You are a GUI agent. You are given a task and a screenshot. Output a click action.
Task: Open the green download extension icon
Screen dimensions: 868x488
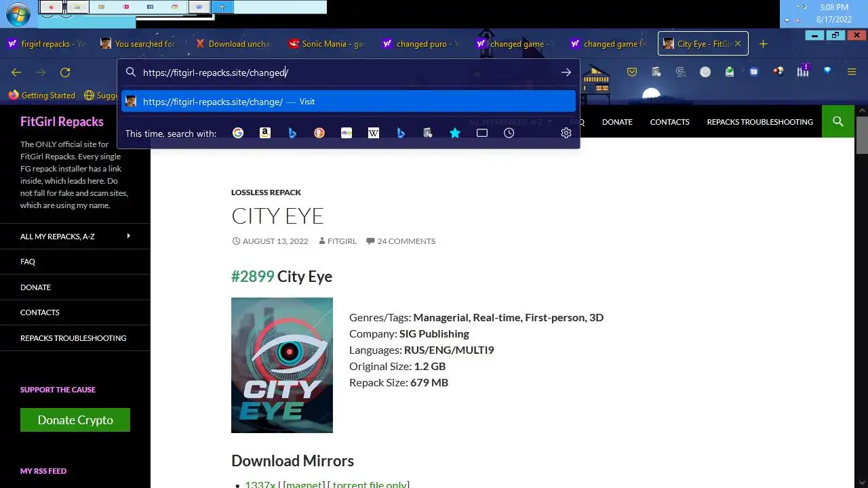point(730,72)
